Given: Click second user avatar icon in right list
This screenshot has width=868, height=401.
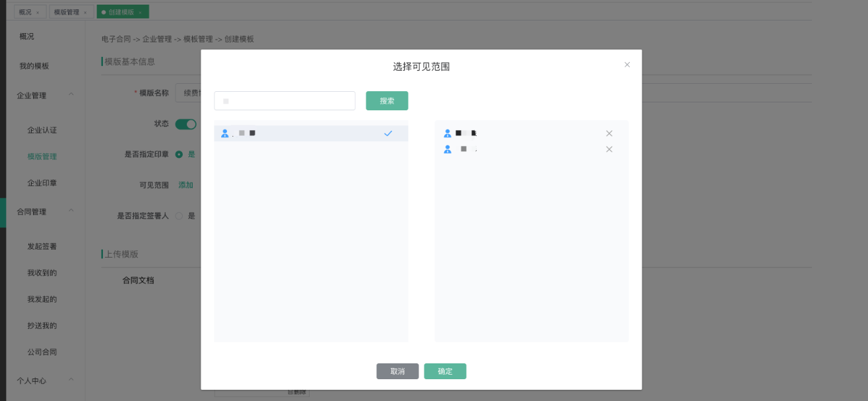Looking at the screenshot, I should pyautogui.click(x=448, y=149).
